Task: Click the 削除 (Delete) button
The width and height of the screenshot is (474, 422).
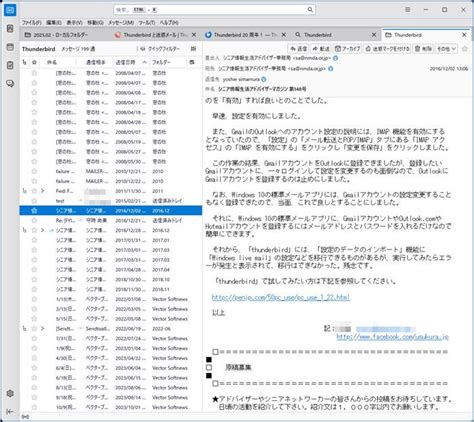Action: 423,49
